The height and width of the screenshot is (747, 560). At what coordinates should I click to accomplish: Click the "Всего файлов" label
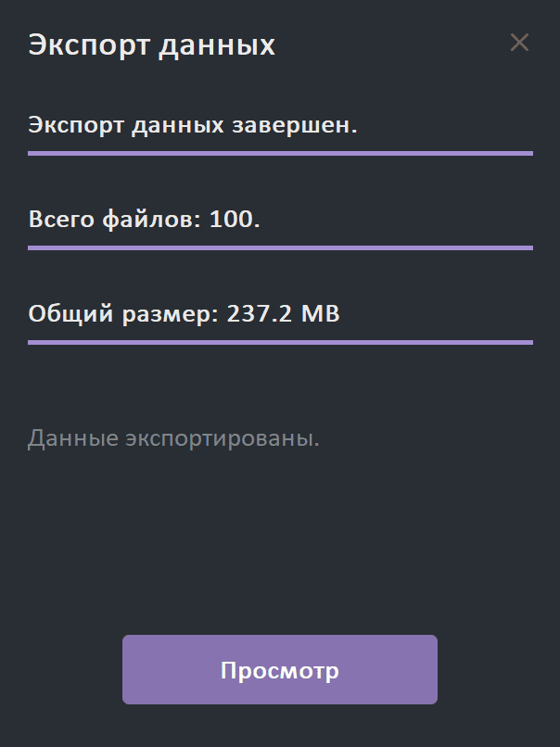(x=114, y=220)
